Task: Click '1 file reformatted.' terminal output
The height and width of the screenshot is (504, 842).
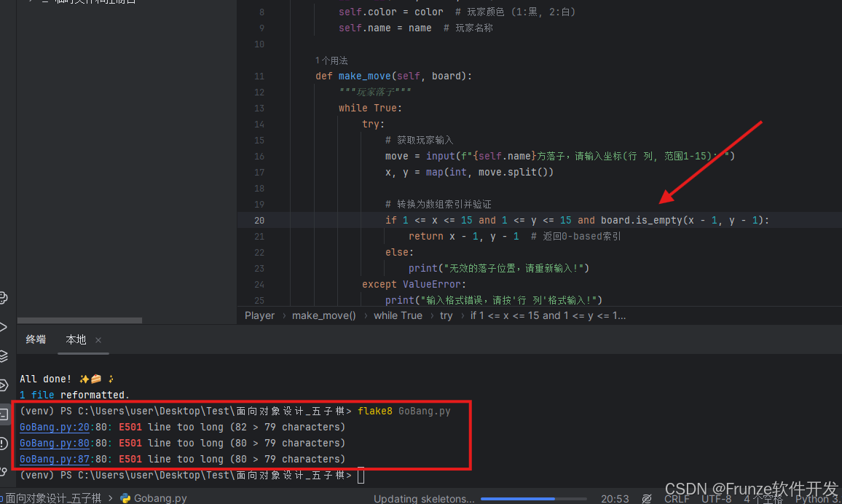Action: (x=74, y=395)
